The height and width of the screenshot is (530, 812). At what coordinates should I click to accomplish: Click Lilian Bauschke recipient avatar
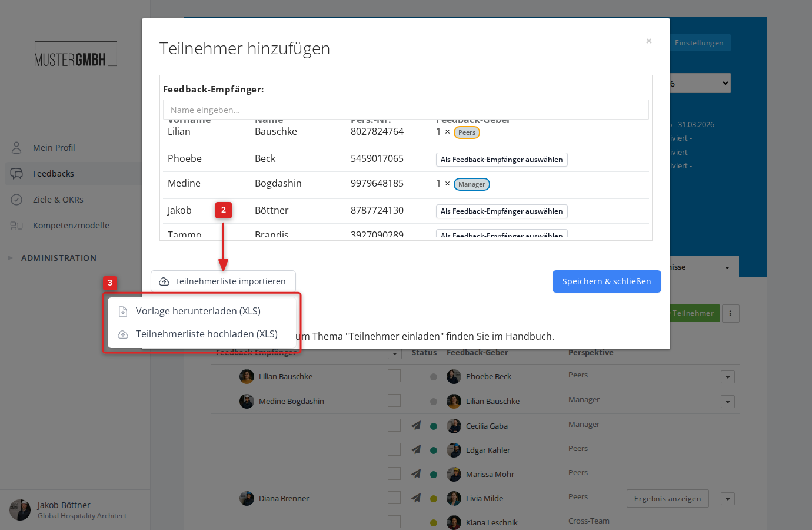tap(247, 376)
